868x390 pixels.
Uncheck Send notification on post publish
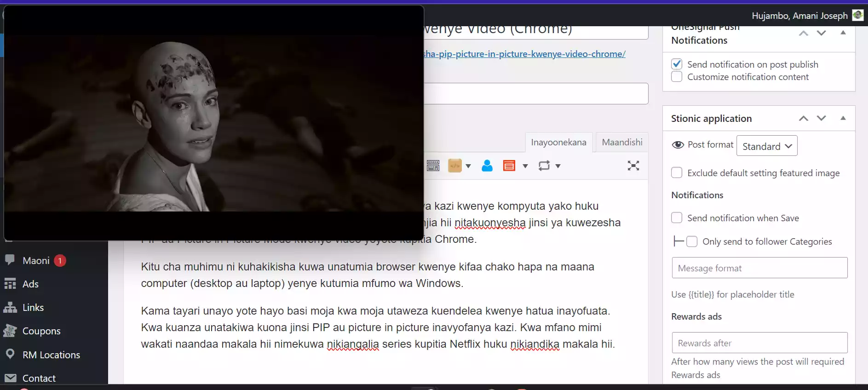pyautogui.click(x=677, y=64)
